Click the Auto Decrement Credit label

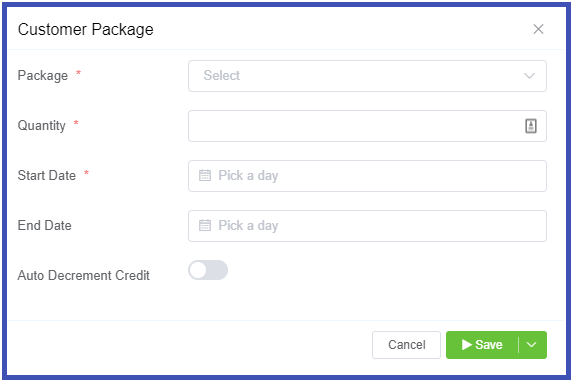[83, 275]
